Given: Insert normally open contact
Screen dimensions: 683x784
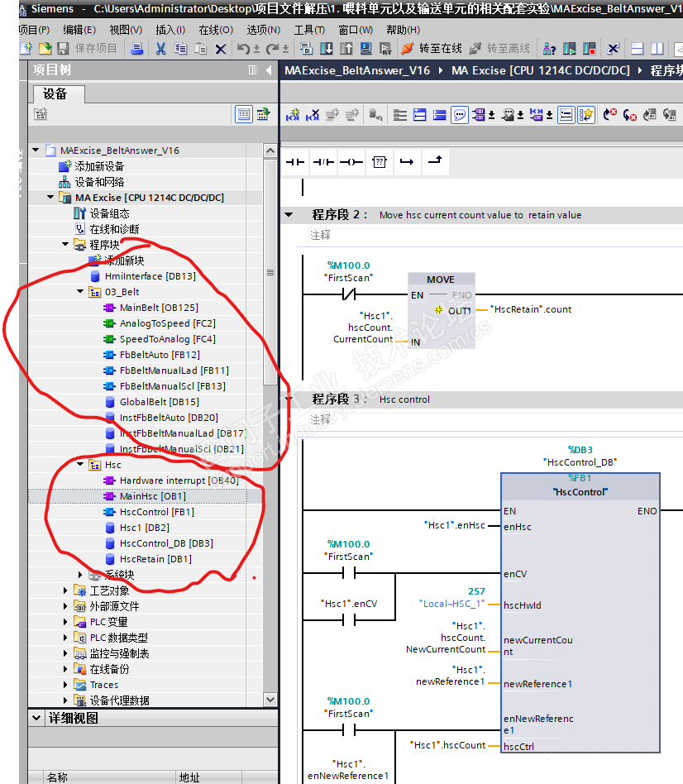Looking at the screenshot, I should pos(295,162).
